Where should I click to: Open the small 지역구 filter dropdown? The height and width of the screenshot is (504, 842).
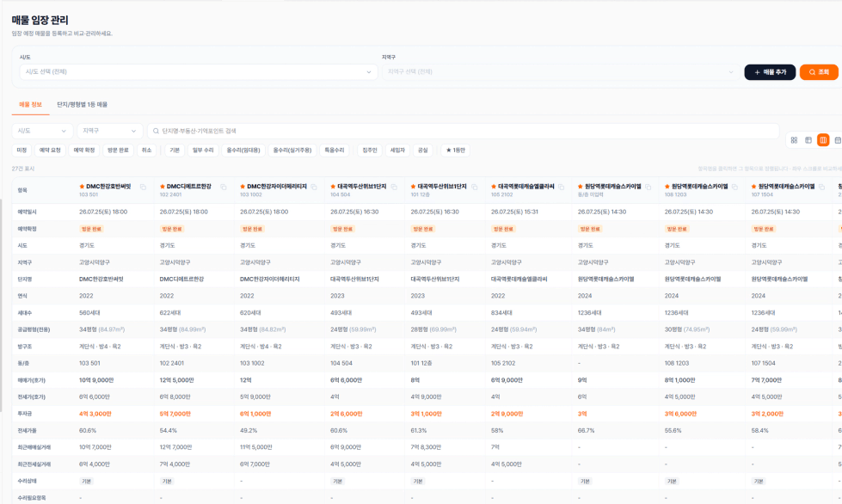coord(109,131)
